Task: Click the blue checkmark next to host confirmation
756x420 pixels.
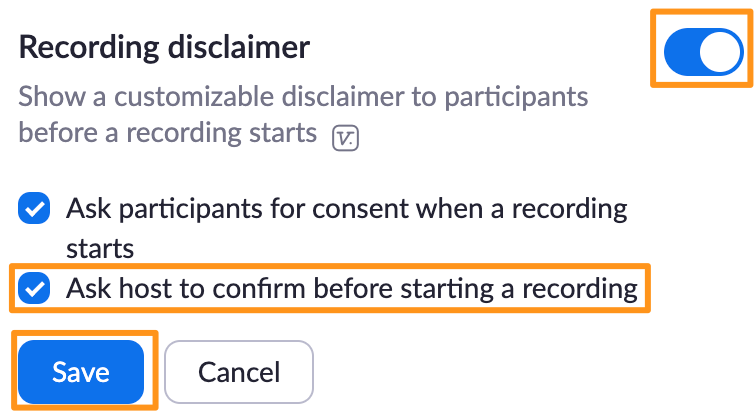Action: (x=36, y=289)
